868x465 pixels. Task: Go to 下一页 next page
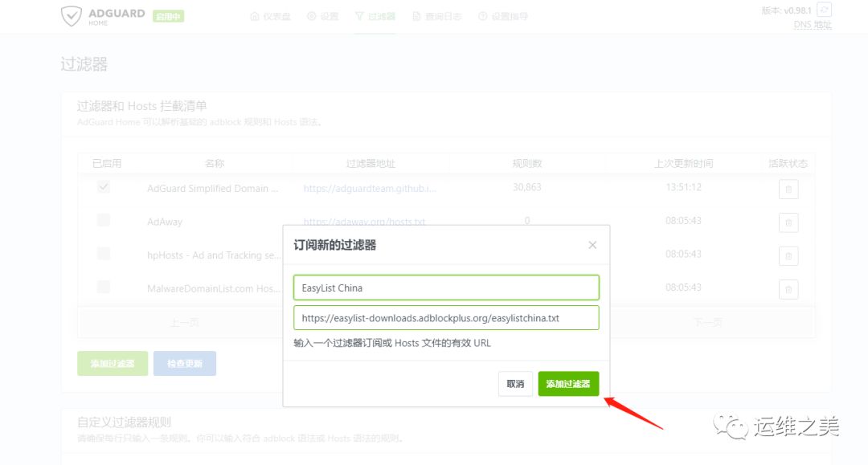(707, 322)
